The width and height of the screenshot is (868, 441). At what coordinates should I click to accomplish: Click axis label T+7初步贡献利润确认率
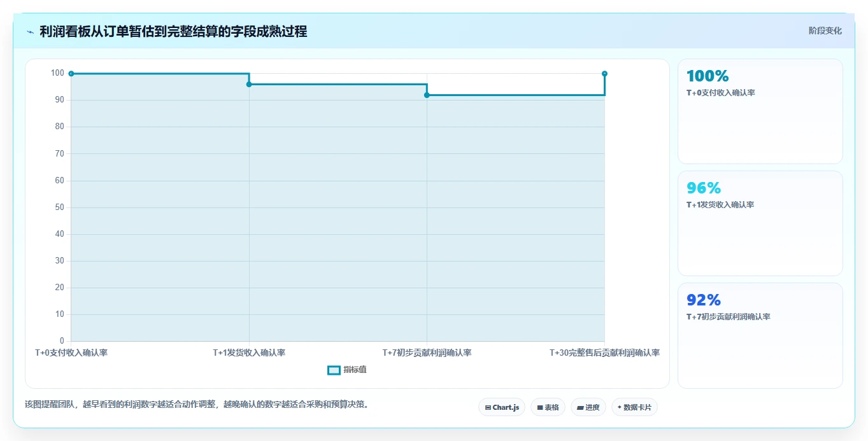pos(427,353)
